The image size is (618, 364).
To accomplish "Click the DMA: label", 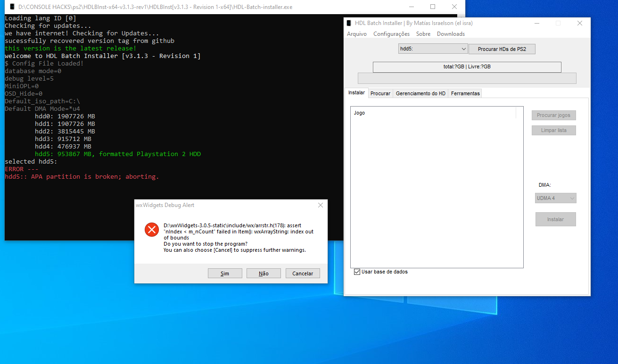I will click(x=545, y=185).
